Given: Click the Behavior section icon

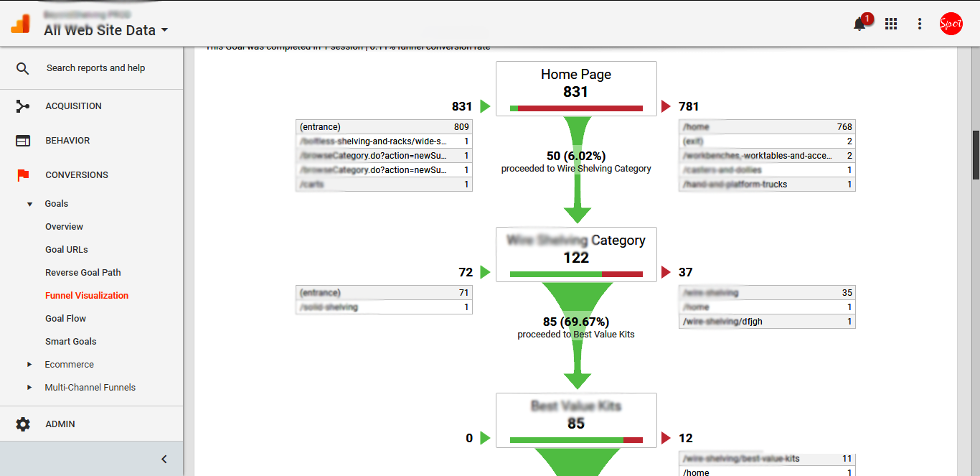Looking at the screenshot, I should [x=23, y=141].
